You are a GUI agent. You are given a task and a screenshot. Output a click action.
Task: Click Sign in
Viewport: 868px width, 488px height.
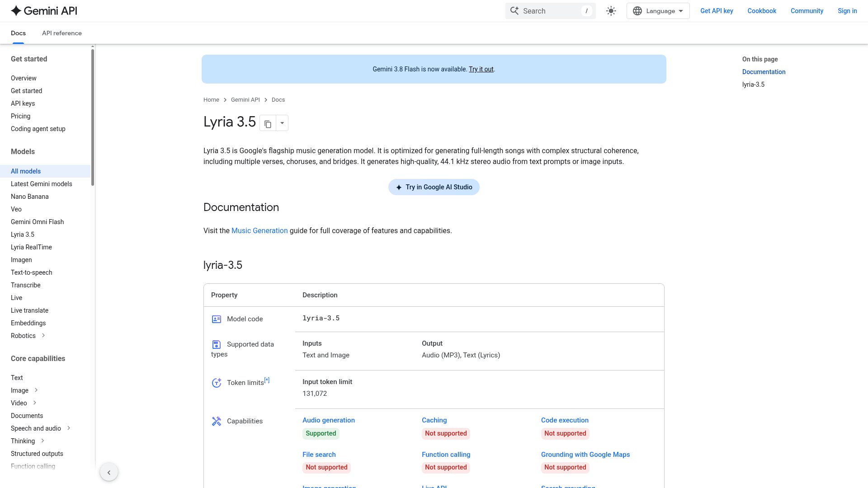[847, 11]
